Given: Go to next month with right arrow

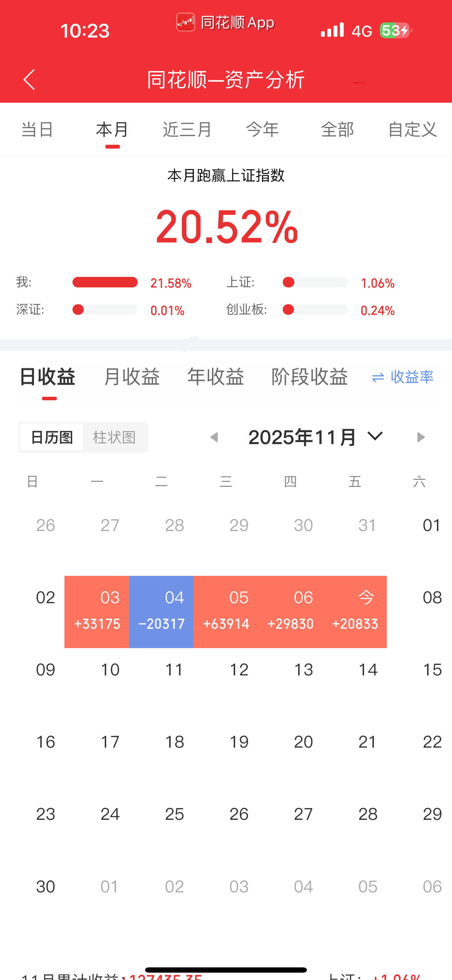Looking at the screenshot, I should (x=420, y=437).
